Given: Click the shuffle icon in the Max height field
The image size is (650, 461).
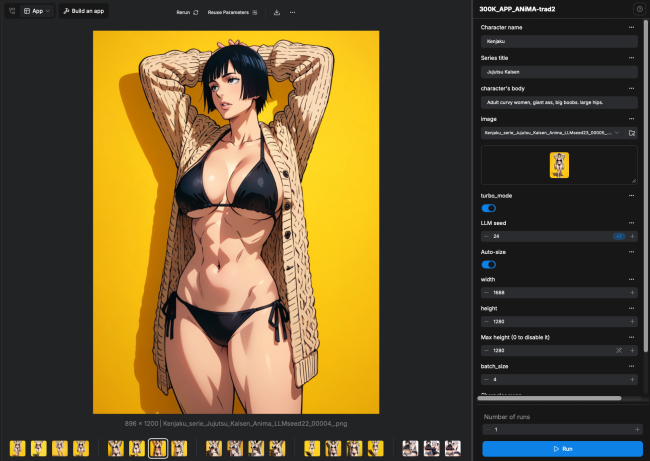Looking at the screenshot, I should pos(619,351).
